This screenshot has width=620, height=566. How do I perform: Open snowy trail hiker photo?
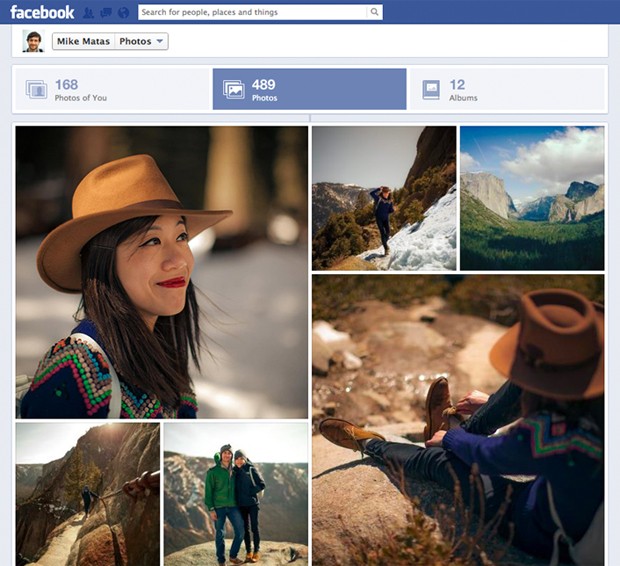tap(383, 197)
